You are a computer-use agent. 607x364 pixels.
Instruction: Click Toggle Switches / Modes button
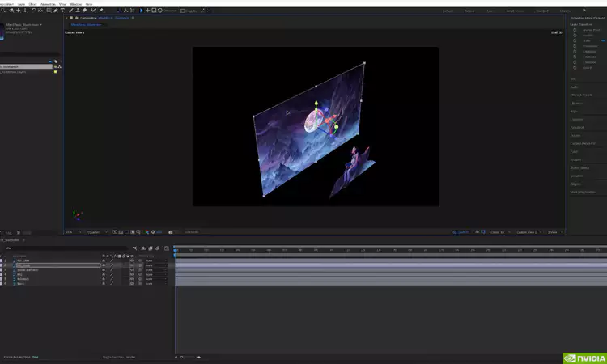click(x=119, y=357)
